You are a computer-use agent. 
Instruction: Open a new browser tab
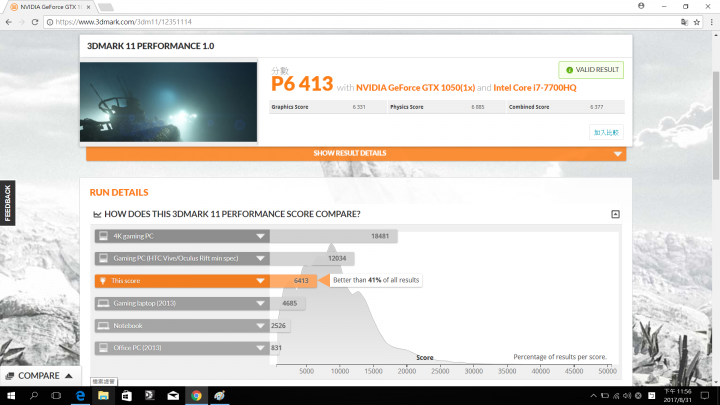pos(106,7)
